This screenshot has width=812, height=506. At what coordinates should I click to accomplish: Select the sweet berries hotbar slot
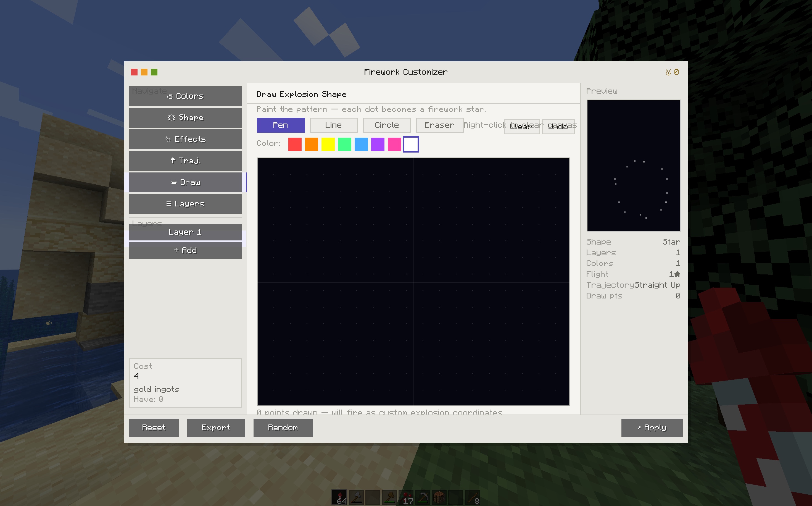pos(406,497)
